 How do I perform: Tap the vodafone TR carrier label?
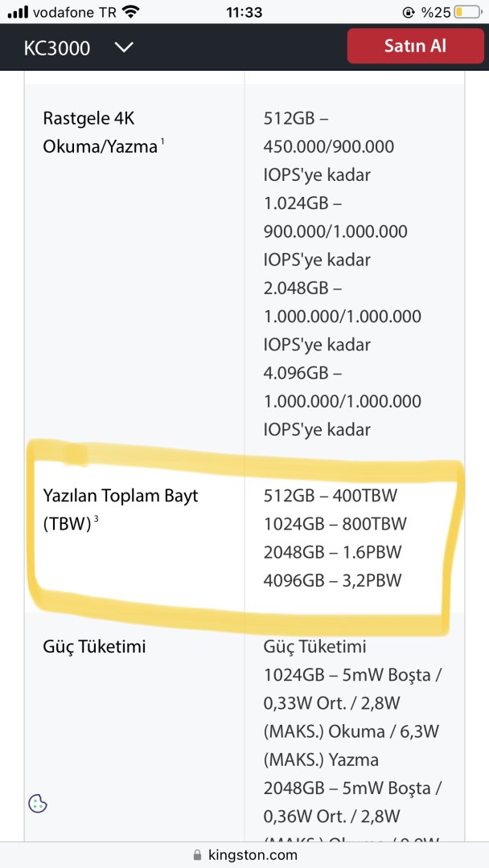pos(75,12)
